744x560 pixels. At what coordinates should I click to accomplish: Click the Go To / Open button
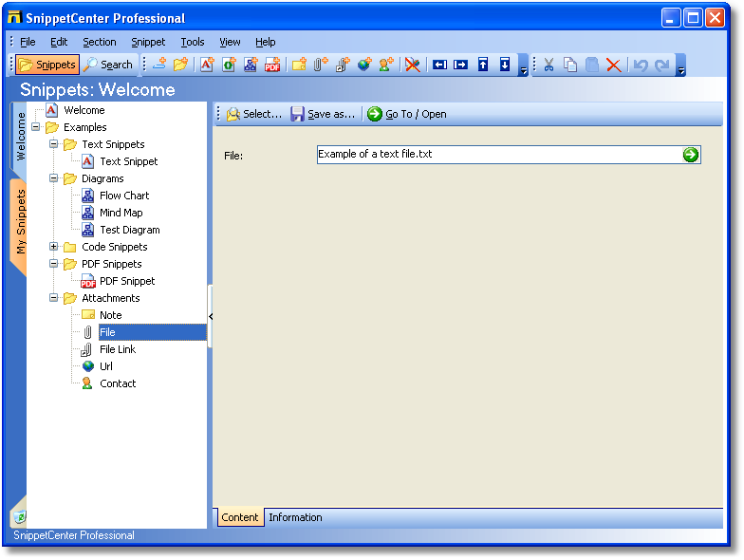[407, 114]
